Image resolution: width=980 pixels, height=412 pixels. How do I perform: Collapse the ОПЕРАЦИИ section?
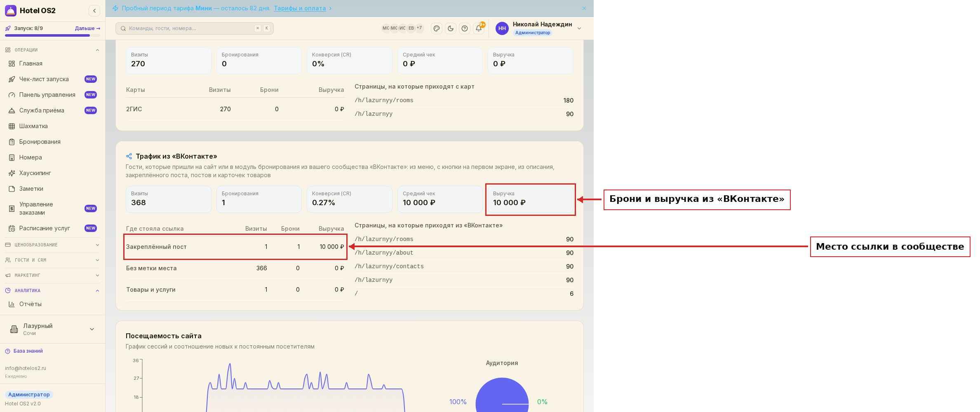pos(52,50)
